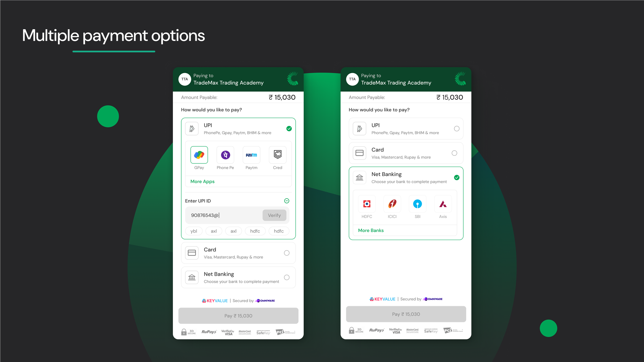Expand More Banks net banking section
644x362 pixels.
pos(371,230)
